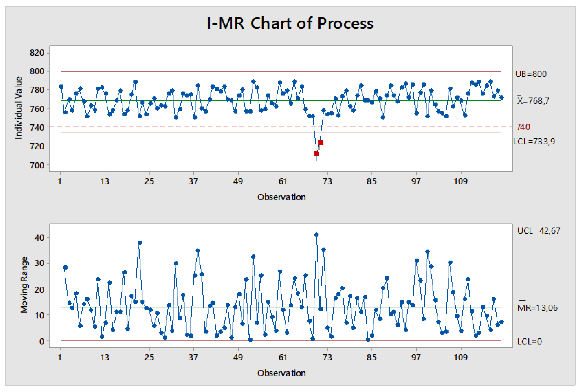Click the first data point on the Individual chart
The width and height of the screenshot is (582, 392).
click(x=62, y=87)
